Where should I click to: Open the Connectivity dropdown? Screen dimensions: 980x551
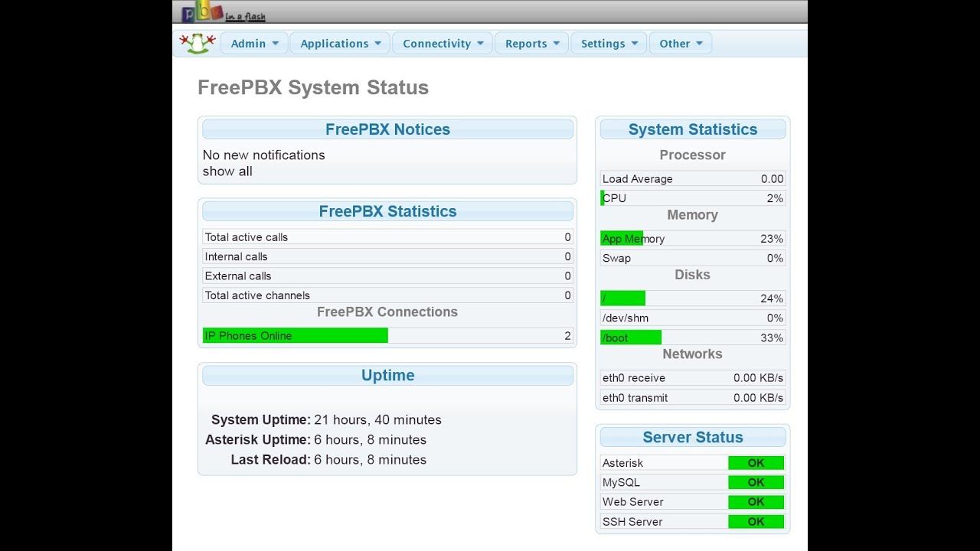click(x=443, y=44)
